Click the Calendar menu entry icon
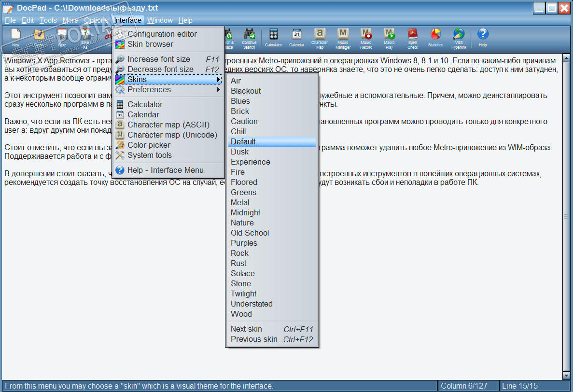Screen dimensions: 573x392 pyautogui.click(x=120, y=115)
